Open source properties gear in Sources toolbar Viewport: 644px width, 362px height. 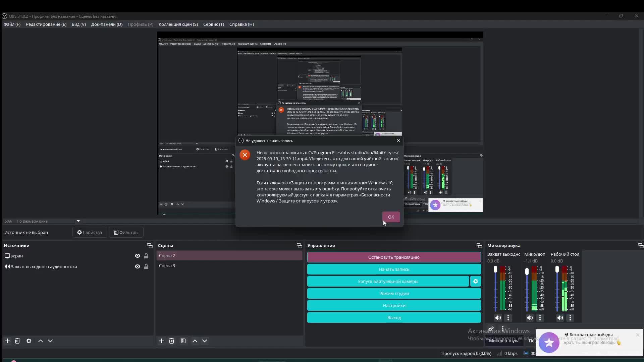[x=29, y=341]
